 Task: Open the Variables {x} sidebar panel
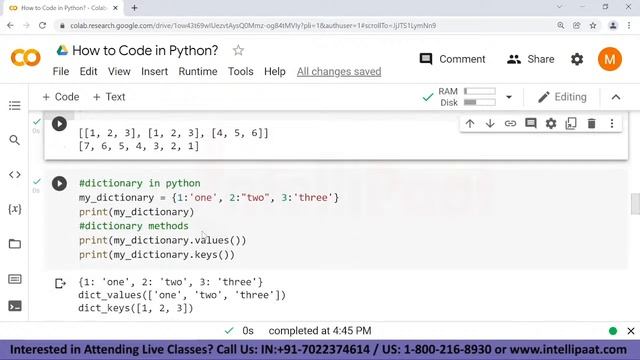[15, 209]
